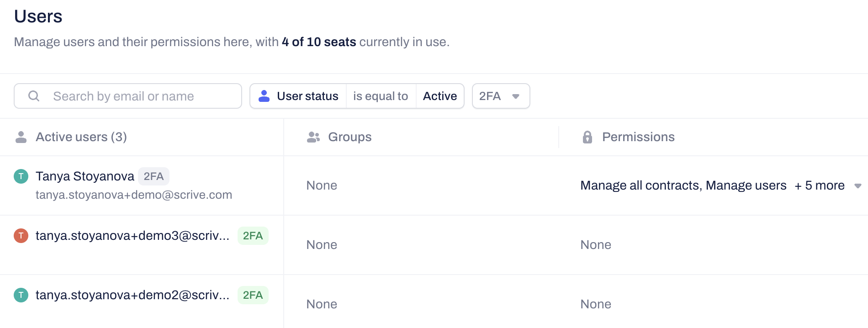
Task: Change the Active filter value
Action: point(439,96)
